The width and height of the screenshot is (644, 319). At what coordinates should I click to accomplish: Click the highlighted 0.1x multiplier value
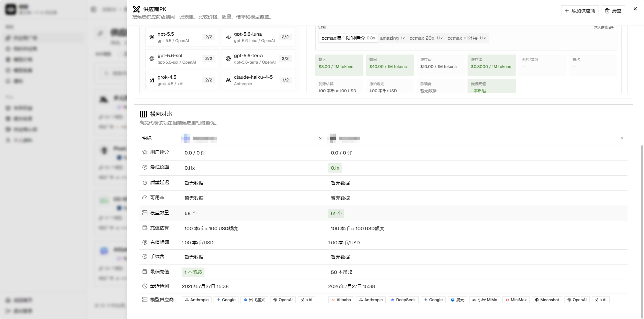(335, 168)
